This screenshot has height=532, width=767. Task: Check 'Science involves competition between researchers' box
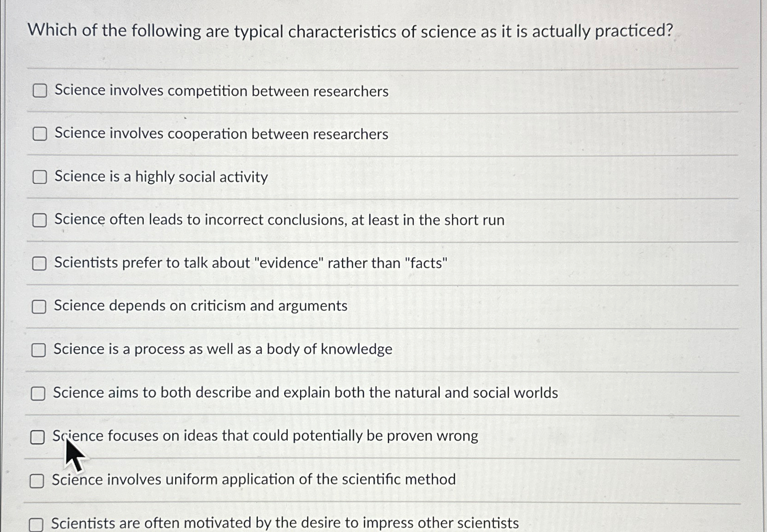(x=40, y=91)
